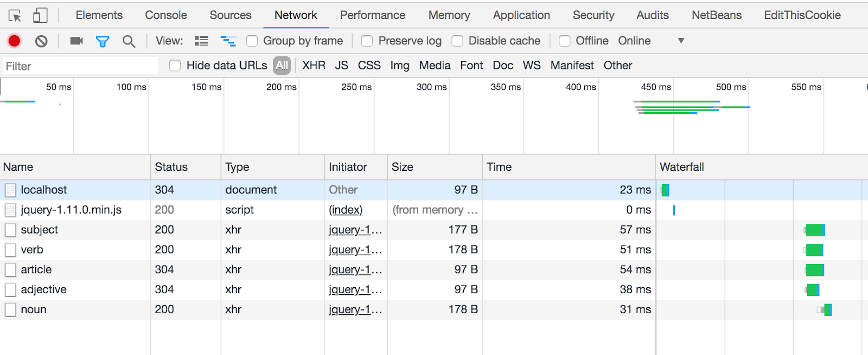Click the capture screenshots camera icon
The width and height of the screenshot is (868, 355).
[76, 41]
